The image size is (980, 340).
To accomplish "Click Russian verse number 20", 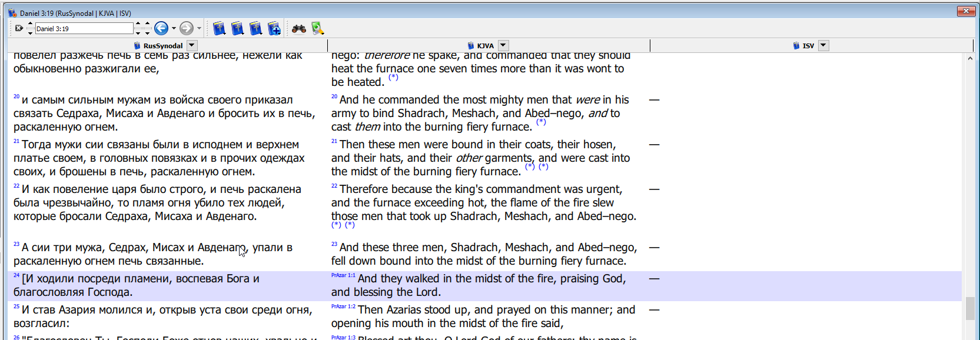I will coord(16,96).
